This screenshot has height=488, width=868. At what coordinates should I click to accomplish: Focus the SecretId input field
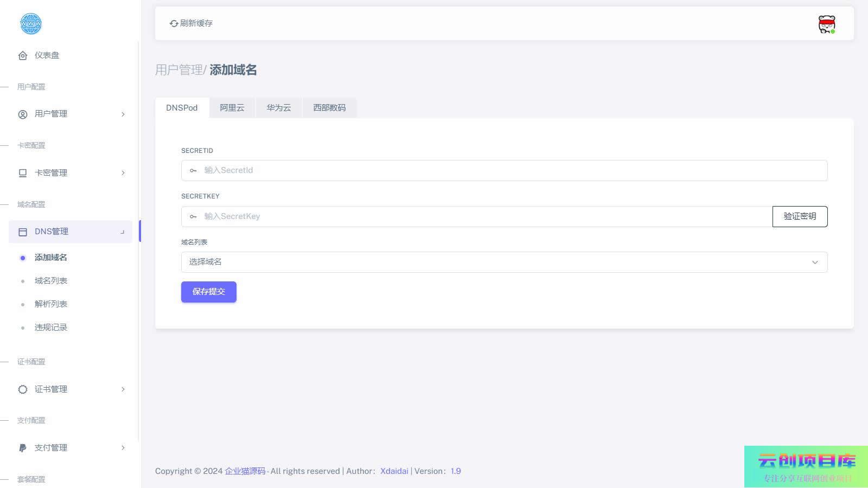tap(510, 170)
